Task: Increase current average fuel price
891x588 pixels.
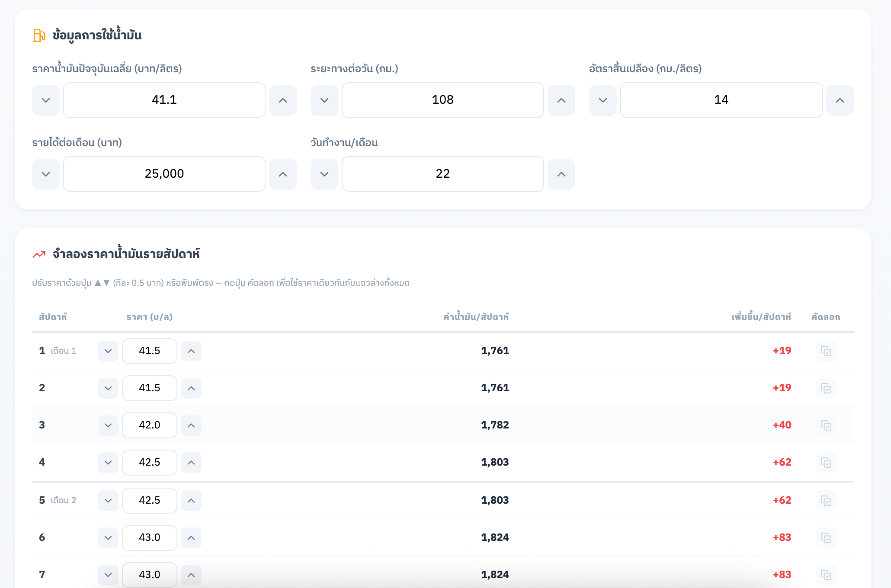Action: point(283,100)
